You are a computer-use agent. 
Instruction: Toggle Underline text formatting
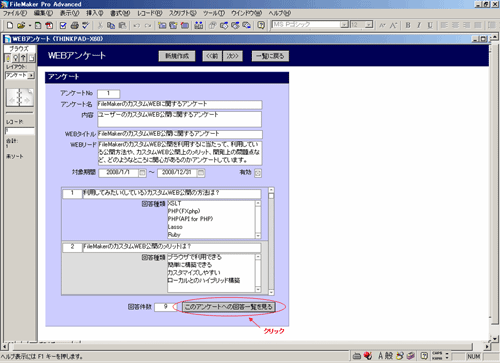click(x=430, y=25)
